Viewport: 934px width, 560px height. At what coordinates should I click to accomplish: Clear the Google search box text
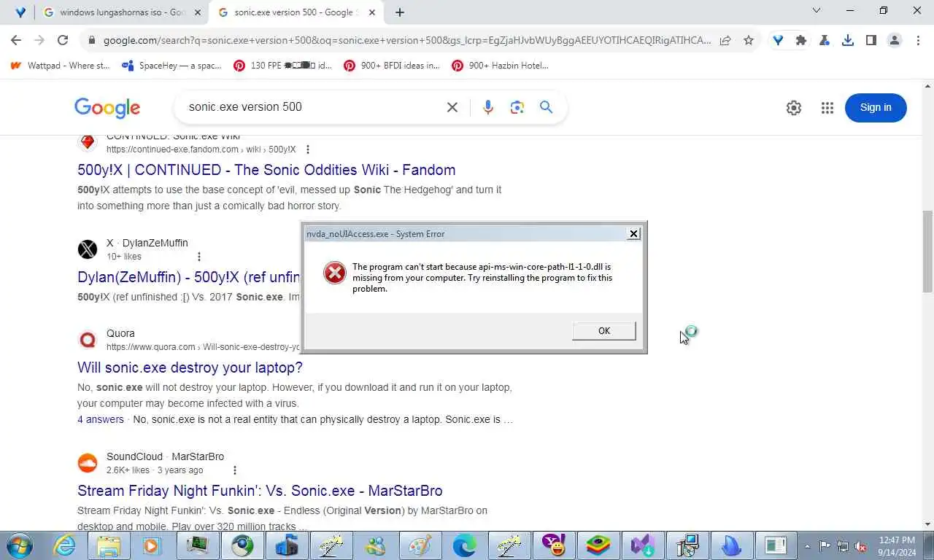452,107
